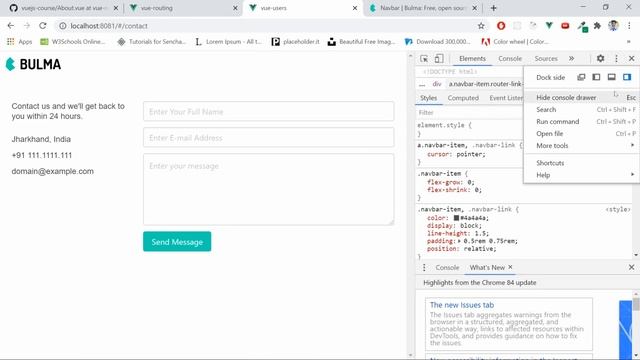Close the vue-users tab

355,8
